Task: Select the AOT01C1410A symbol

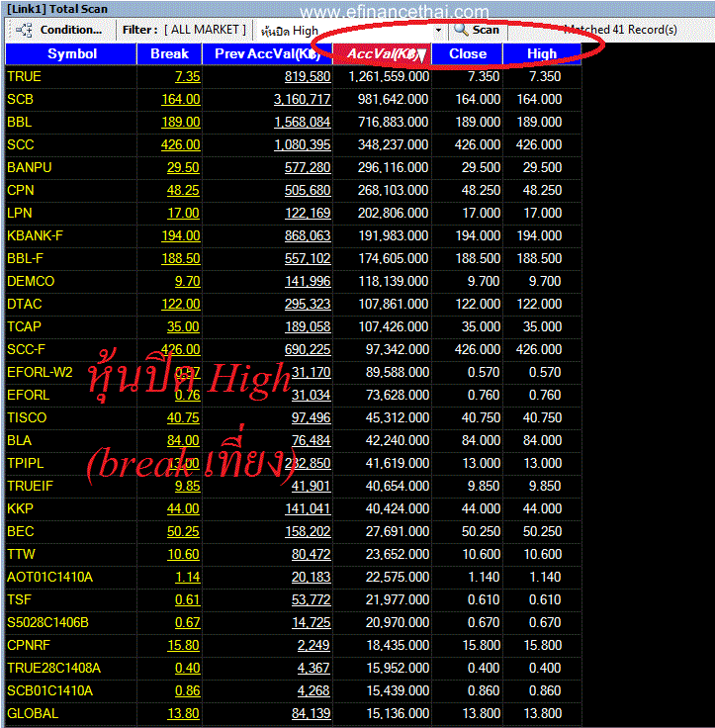Action: (x=49, y=577)
